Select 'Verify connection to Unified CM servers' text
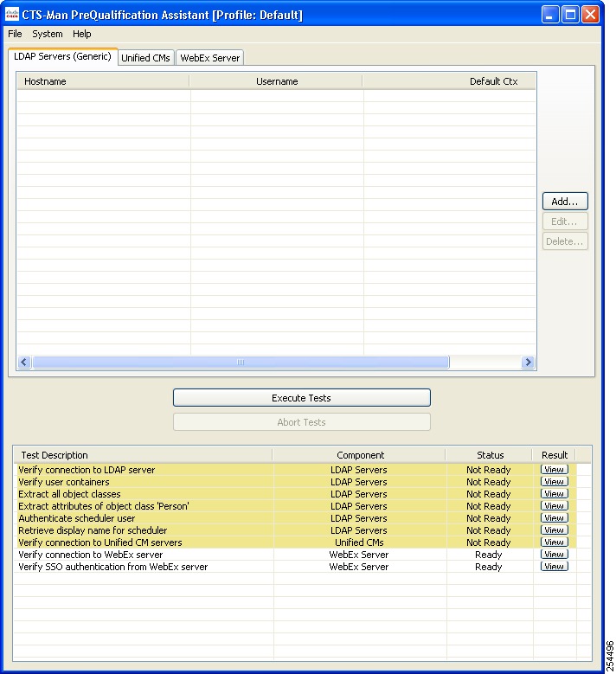 (x=100, y=542)
